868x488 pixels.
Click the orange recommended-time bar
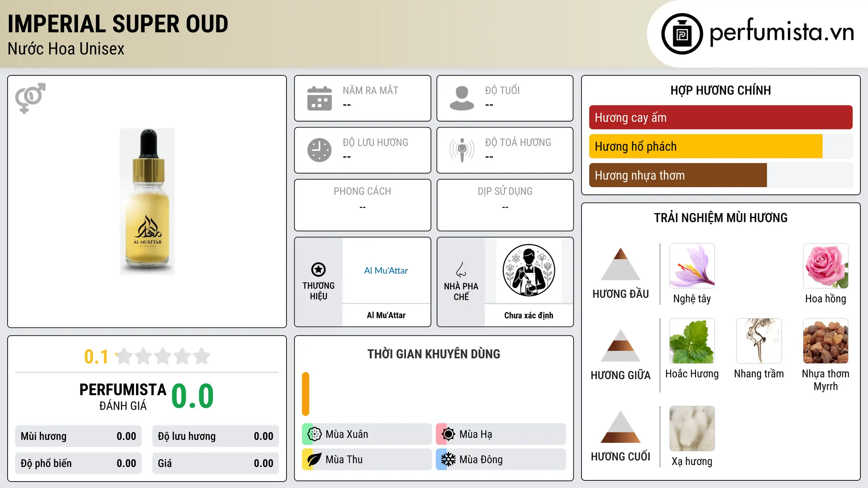[x=306, y=394]
